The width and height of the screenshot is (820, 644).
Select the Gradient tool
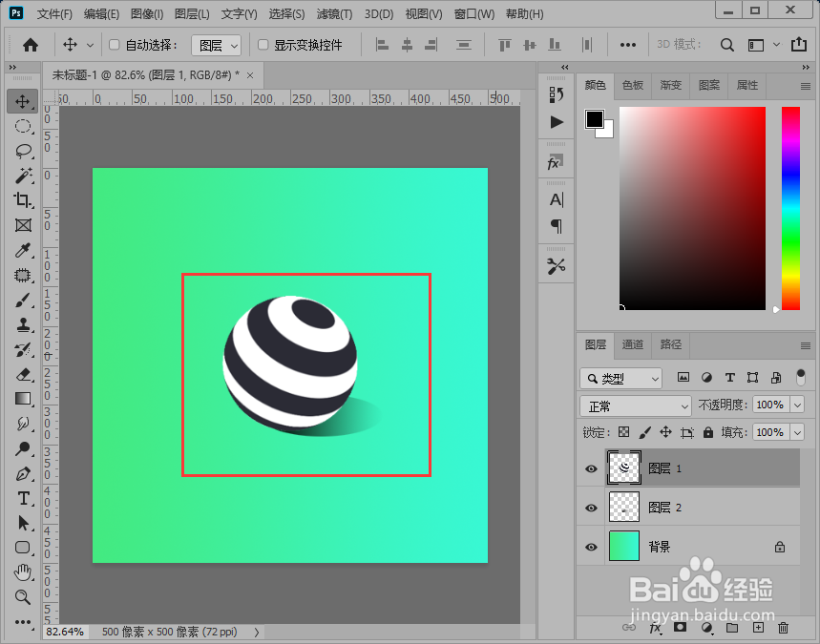(x=23, y=399)
